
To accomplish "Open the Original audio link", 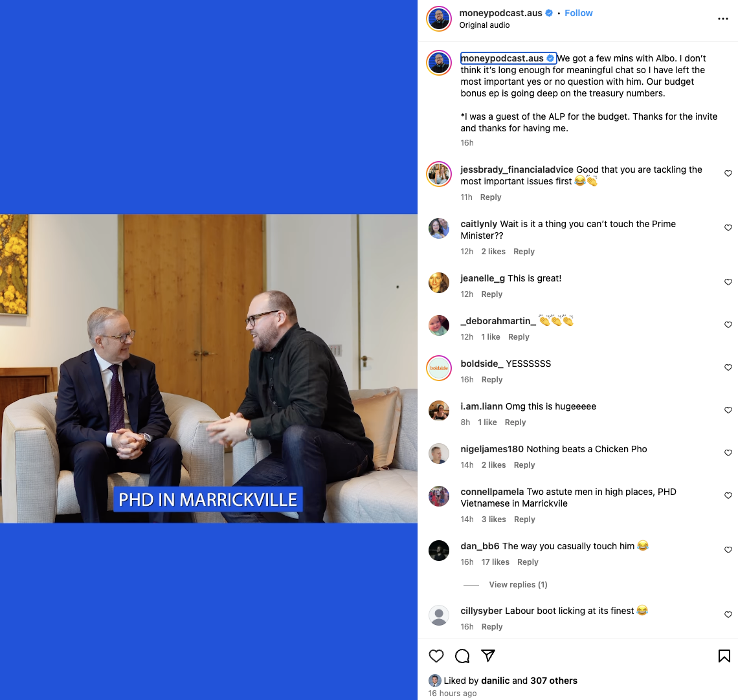I will (x=484, y=25).
